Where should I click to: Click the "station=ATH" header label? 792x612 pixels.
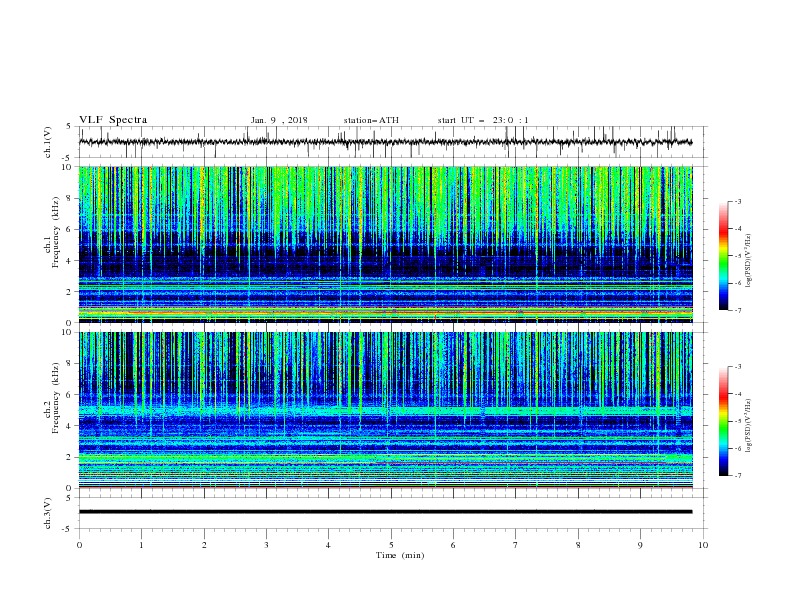(371, 120)
